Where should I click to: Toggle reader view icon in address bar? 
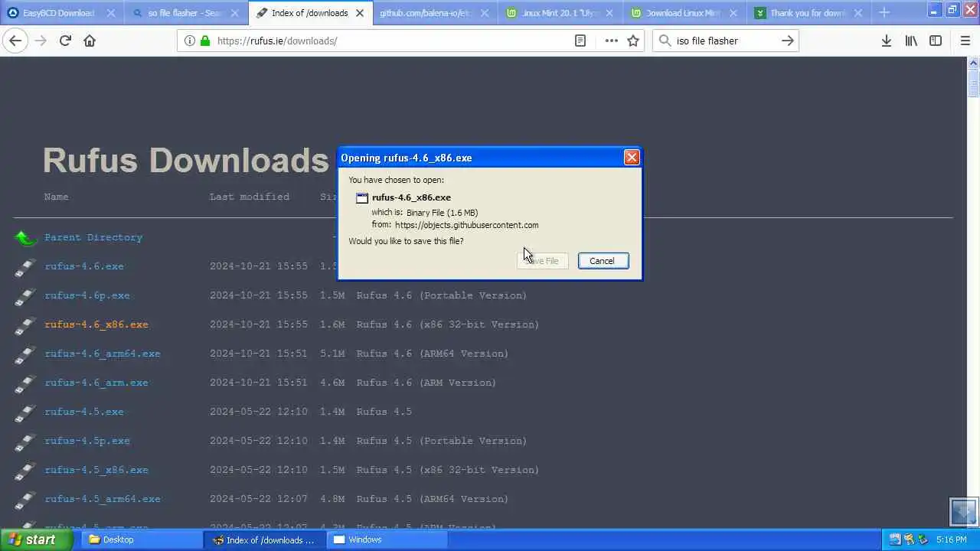pos(580,41)
